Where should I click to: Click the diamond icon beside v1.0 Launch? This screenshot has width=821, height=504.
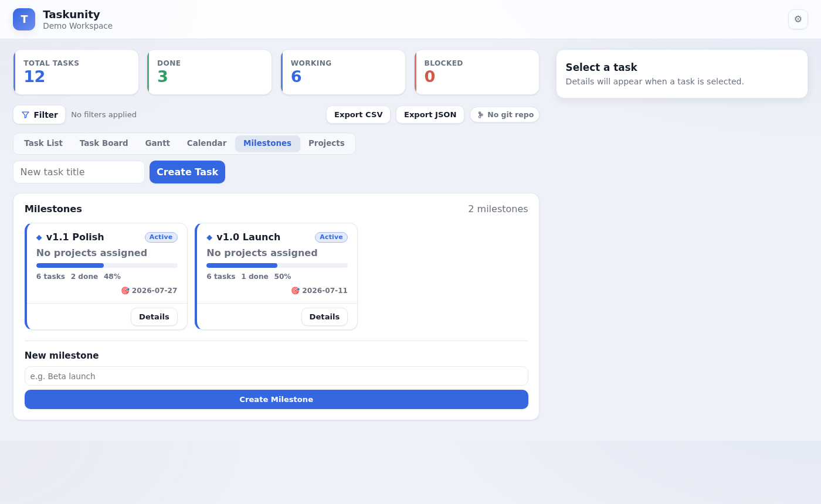pos(209,237)
